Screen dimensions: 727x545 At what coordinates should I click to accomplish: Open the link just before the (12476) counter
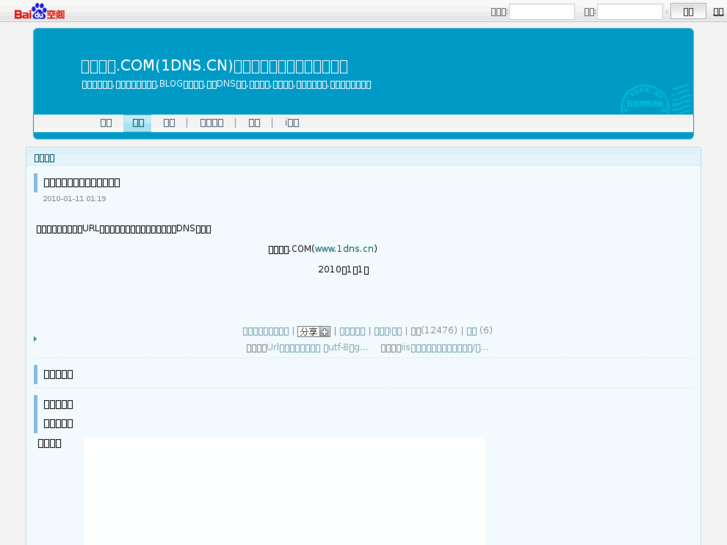[x=388, y=331]
